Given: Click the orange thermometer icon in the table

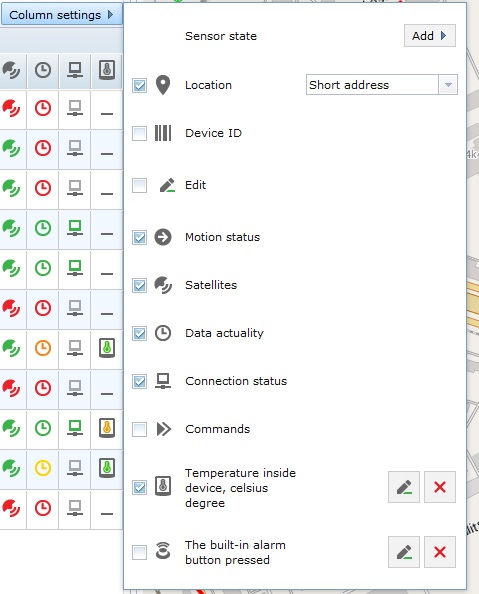Looking at the screenshot, I should pyautogui.click(x=107, y=428).
